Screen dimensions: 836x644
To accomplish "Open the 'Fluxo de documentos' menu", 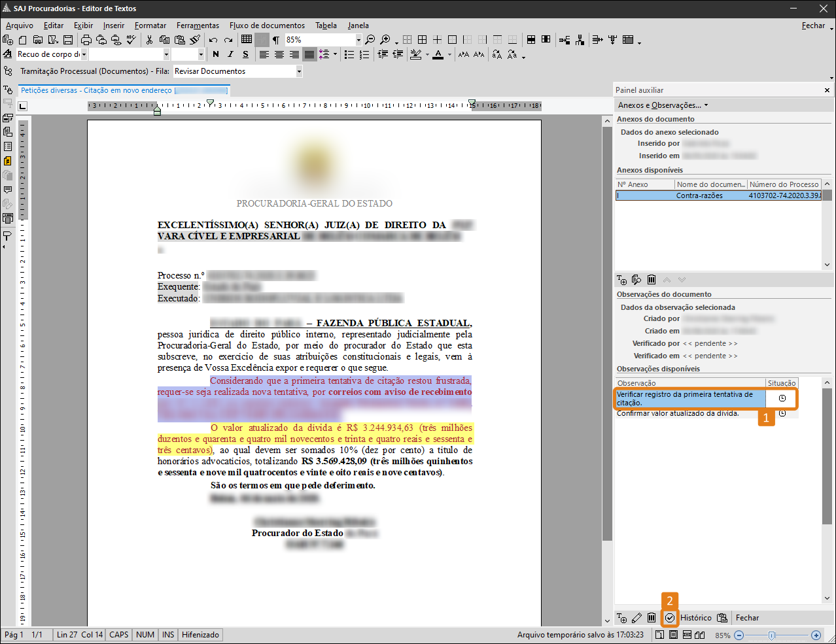I will pyautogui.click(x=267, y=25).
